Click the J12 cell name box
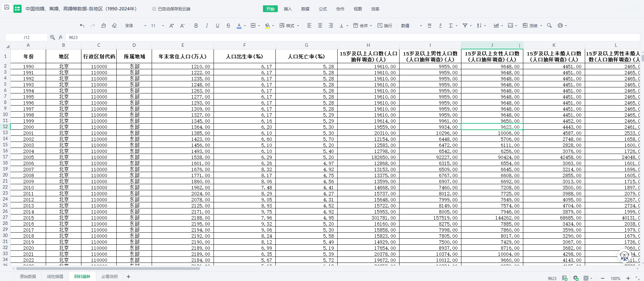This screenshot has height=281, width=644. pos(27,37)
